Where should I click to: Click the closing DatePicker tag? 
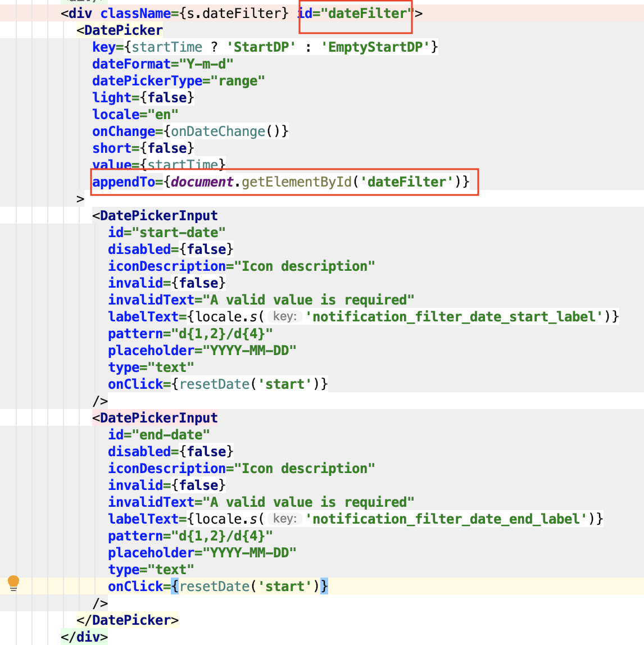(125, 620)
